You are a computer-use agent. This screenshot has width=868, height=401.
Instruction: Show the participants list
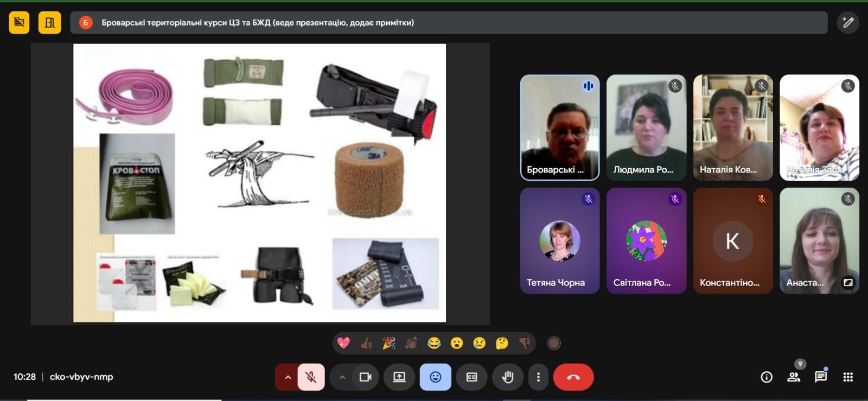point(794,377)
